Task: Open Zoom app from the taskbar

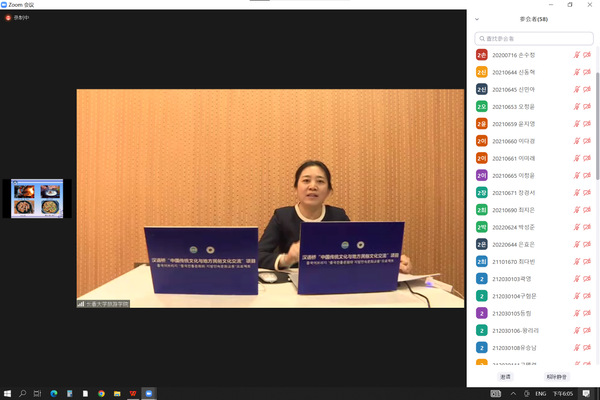Action: [x=149, y=393]
